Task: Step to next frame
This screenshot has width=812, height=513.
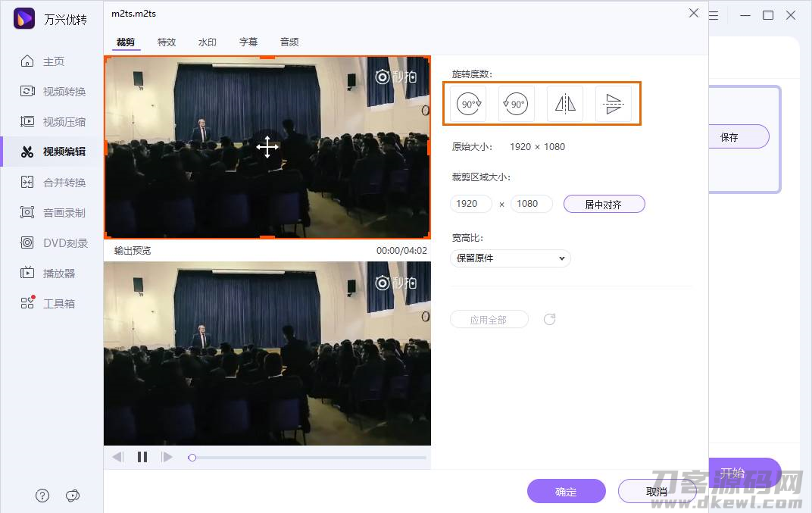Action: pos(167,457)
